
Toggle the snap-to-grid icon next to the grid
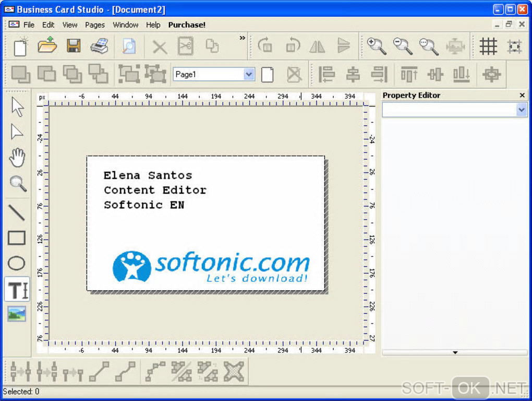tap(514, 46)
